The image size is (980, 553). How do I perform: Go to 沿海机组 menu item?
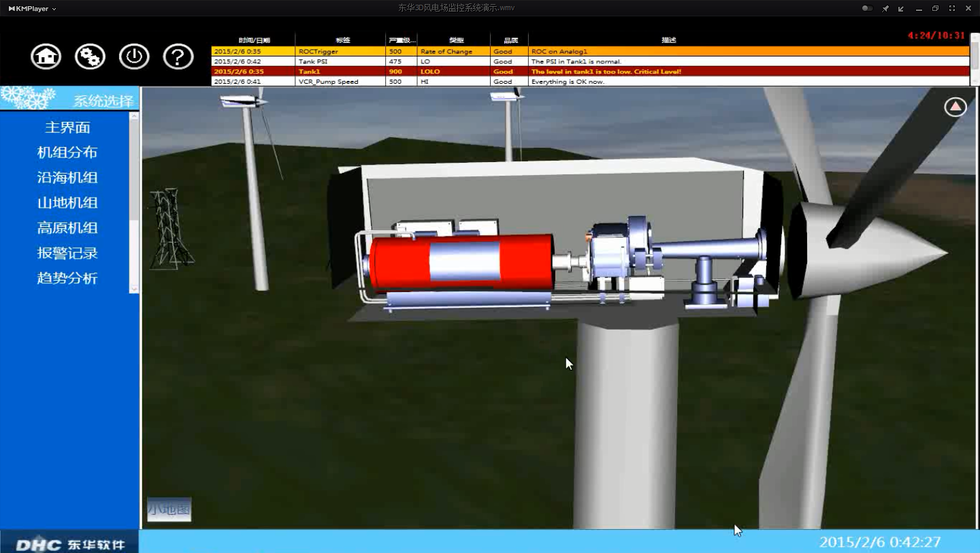67,178
